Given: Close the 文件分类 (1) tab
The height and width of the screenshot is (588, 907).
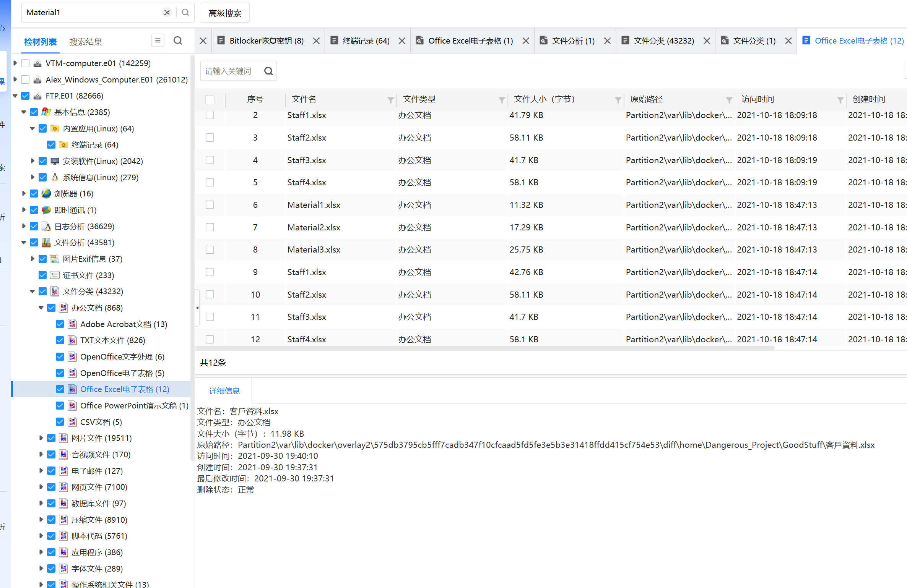Looking at the screenshot, I should tap(788, 41).
